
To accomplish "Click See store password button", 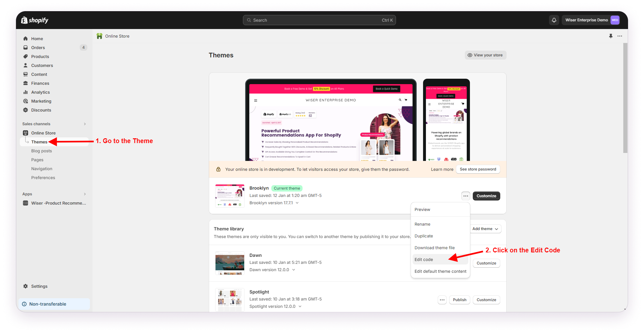I will tap(478, 169).
